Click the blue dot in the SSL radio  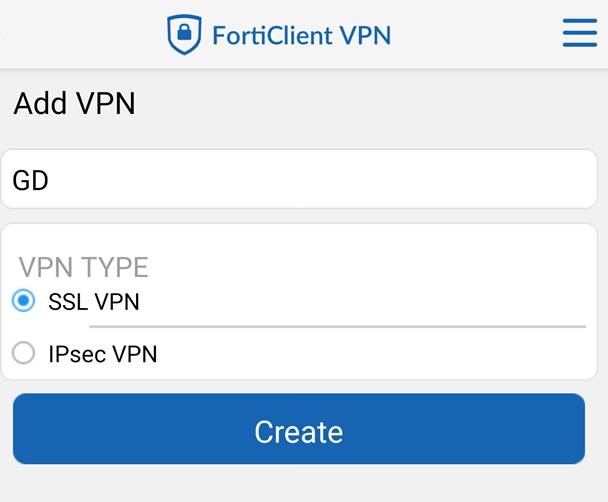click(x=24, y=300)
